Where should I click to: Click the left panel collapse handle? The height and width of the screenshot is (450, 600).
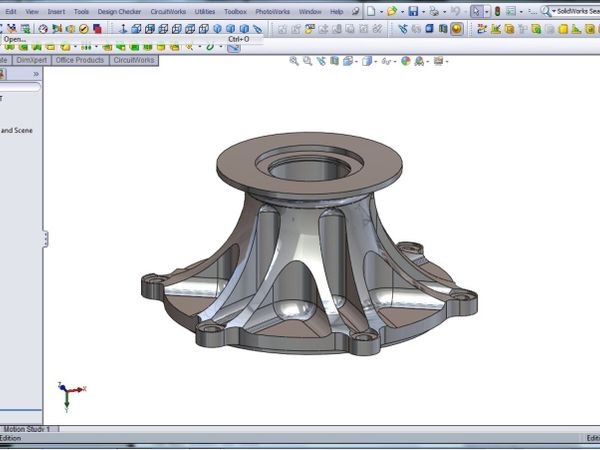[x=46, y=239]
